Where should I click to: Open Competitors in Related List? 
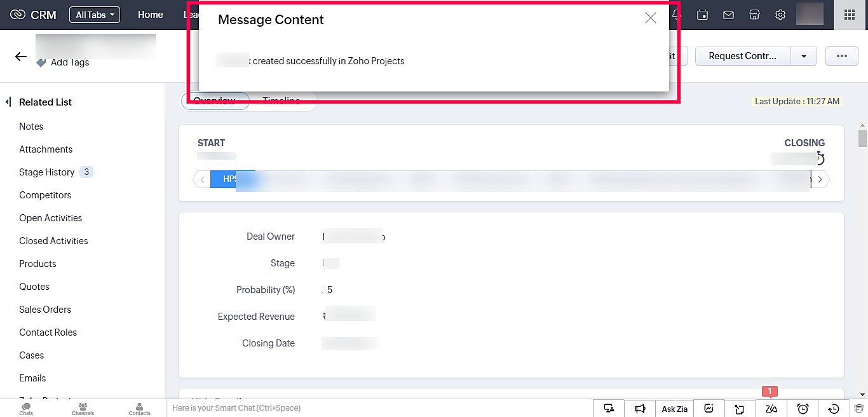click(x=45, y=195)
